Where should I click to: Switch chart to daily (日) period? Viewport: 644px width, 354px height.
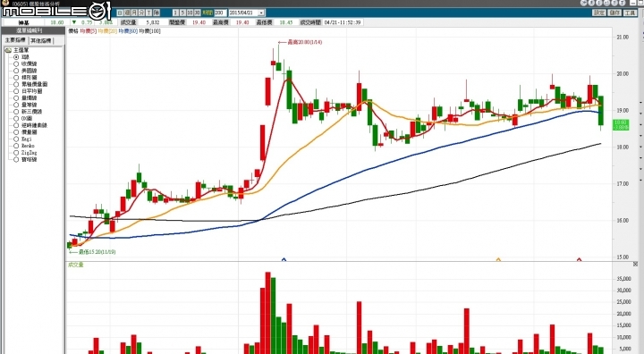120,13
